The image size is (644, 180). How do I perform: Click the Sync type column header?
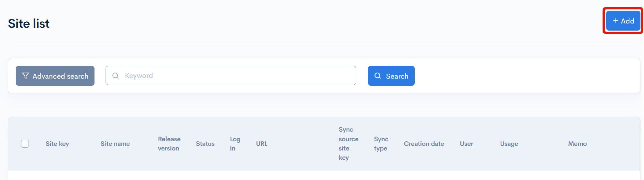click(381, 144)
